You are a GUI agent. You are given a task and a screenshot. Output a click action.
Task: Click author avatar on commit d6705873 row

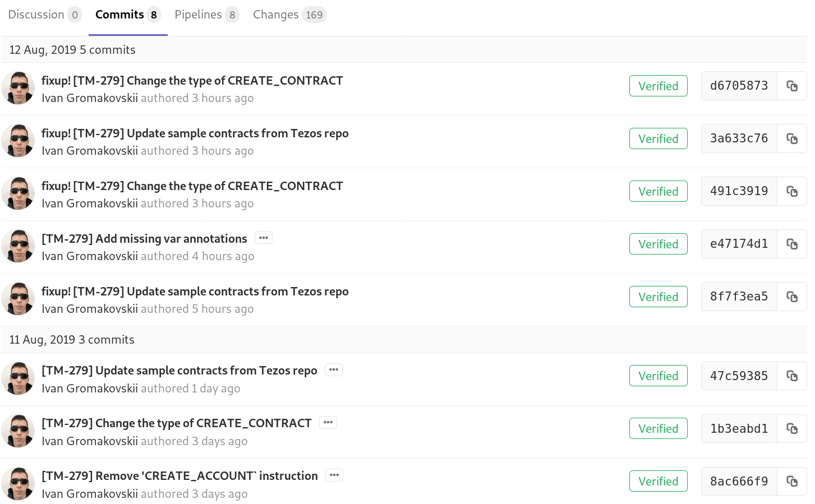18,88
